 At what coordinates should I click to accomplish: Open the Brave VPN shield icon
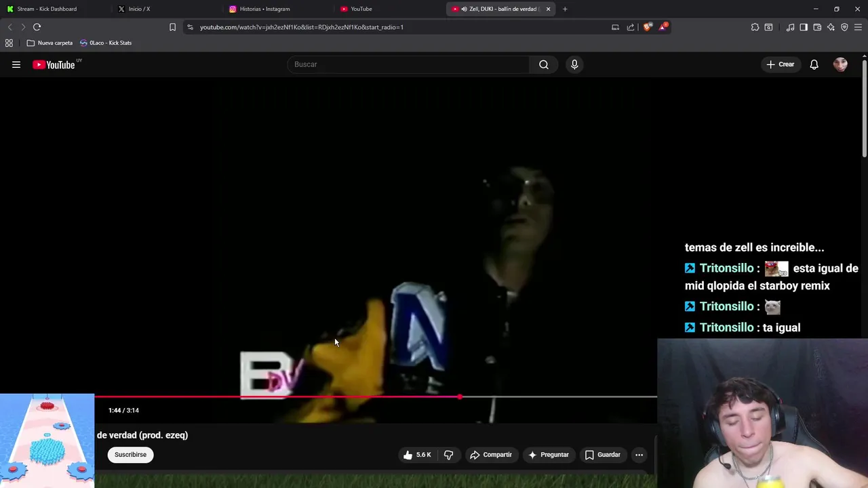pos(844,27)
